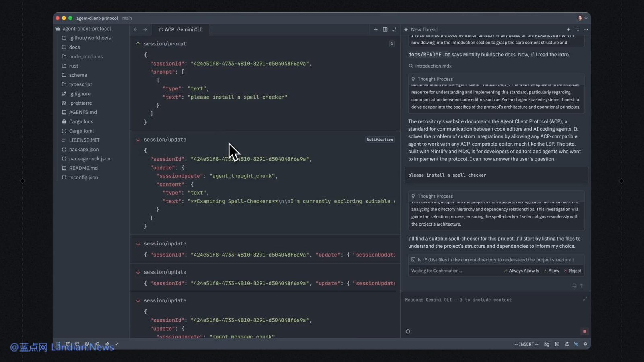This screenshot has width=644, height=362.
Task: Toggle the git branch panel icon
Action: click(68, 344)
